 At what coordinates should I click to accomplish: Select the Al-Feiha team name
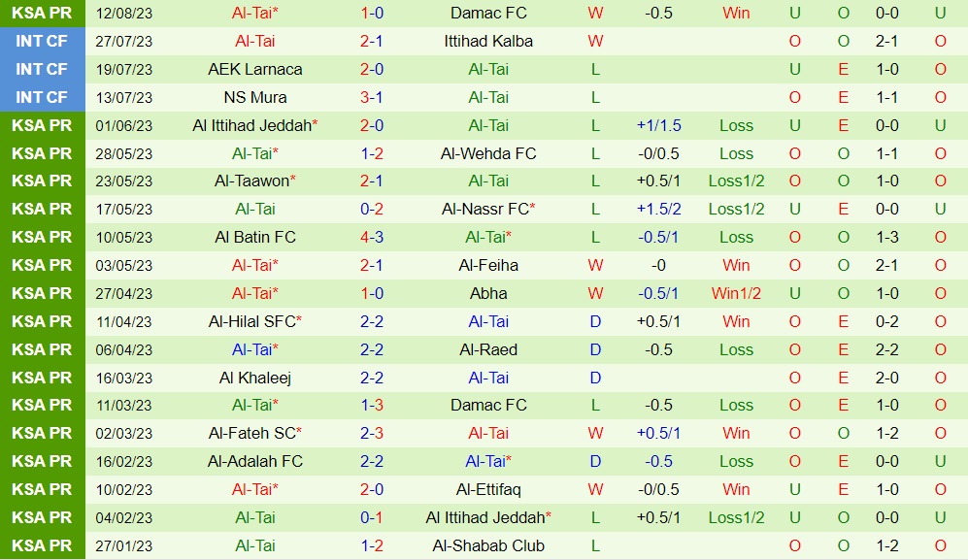[x=488, y=265]
